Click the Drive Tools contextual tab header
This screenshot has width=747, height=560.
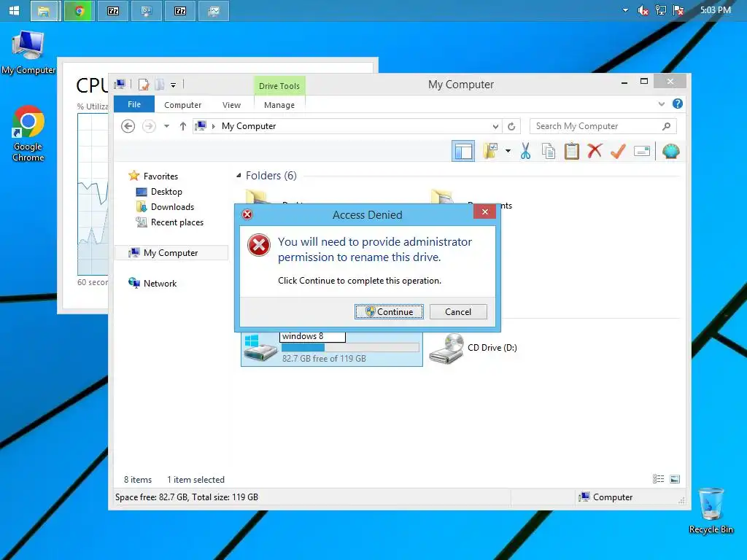point(279,86)
